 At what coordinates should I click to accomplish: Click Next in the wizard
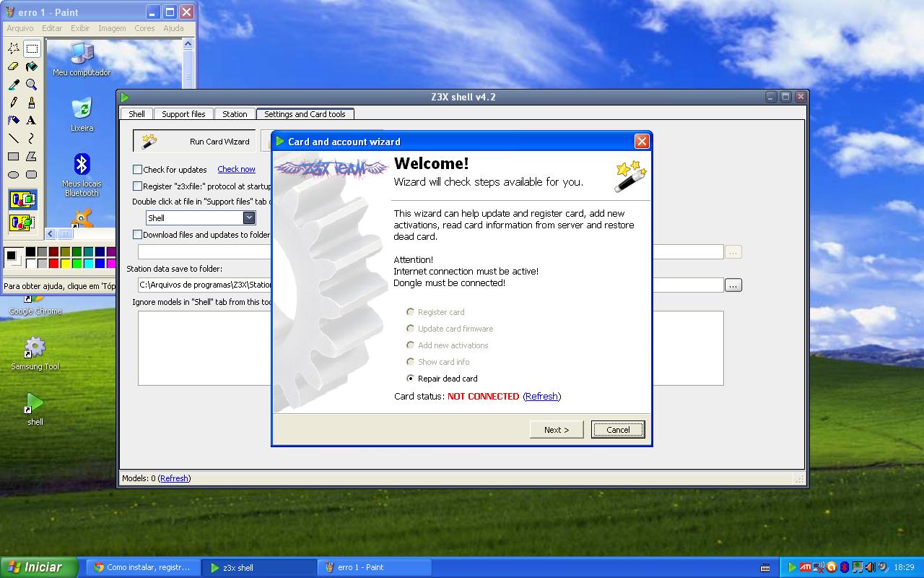(557, 429)
